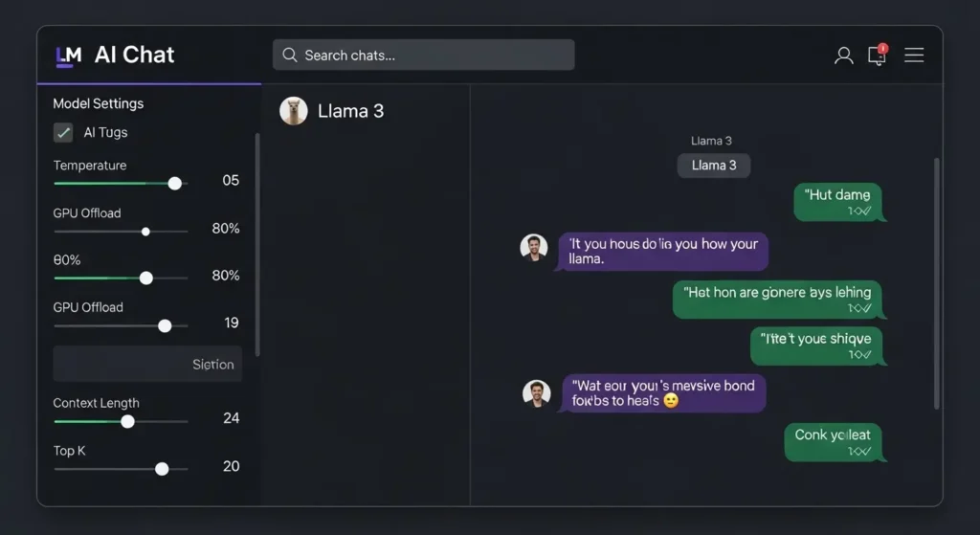This screenshot has width=980, height=535.
Task: Open the hamburger menu icon
Action: (914, 56)
